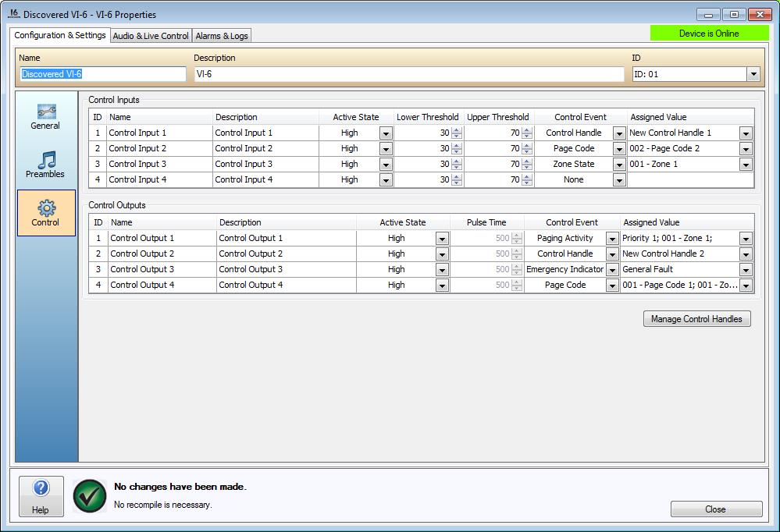This screenshot has width=780, height=532.
Task: Click Upper Threshold stepper for Control Input 3
Action: tap(527, 165)
